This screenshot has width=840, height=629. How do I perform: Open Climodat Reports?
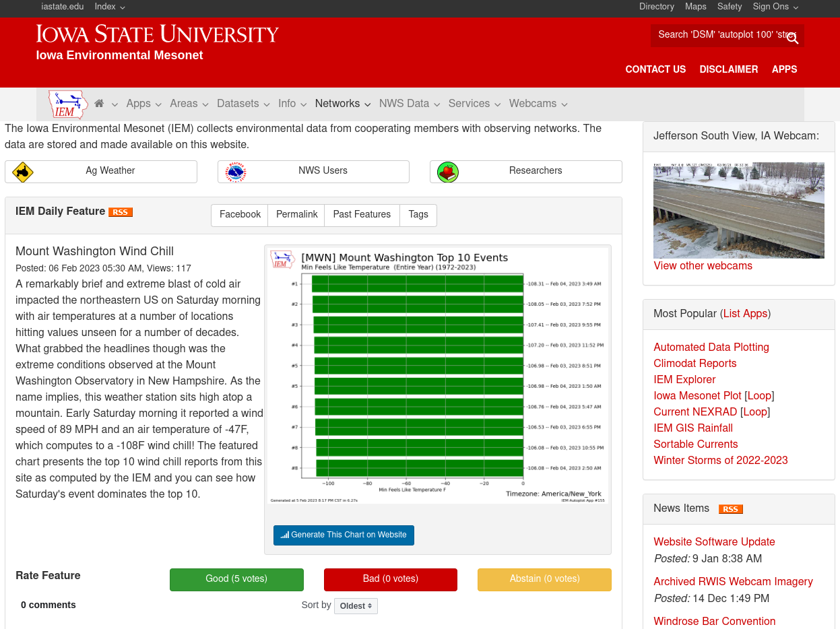click(x=695, y=364)
